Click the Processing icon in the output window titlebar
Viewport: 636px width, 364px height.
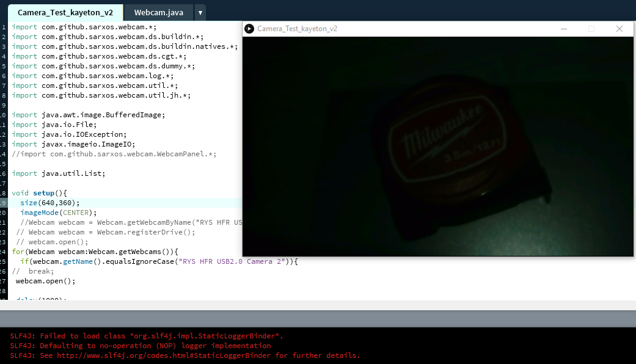tap(249, 29)
